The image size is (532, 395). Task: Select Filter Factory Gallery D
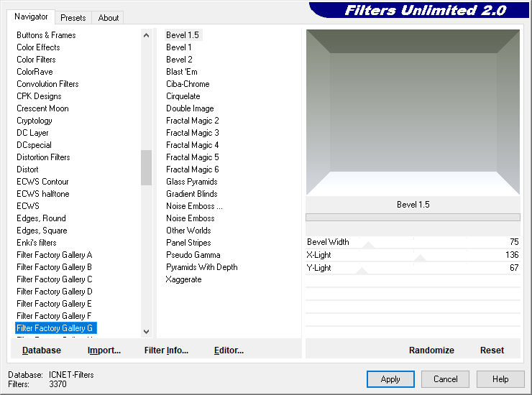tap(55, 292)
